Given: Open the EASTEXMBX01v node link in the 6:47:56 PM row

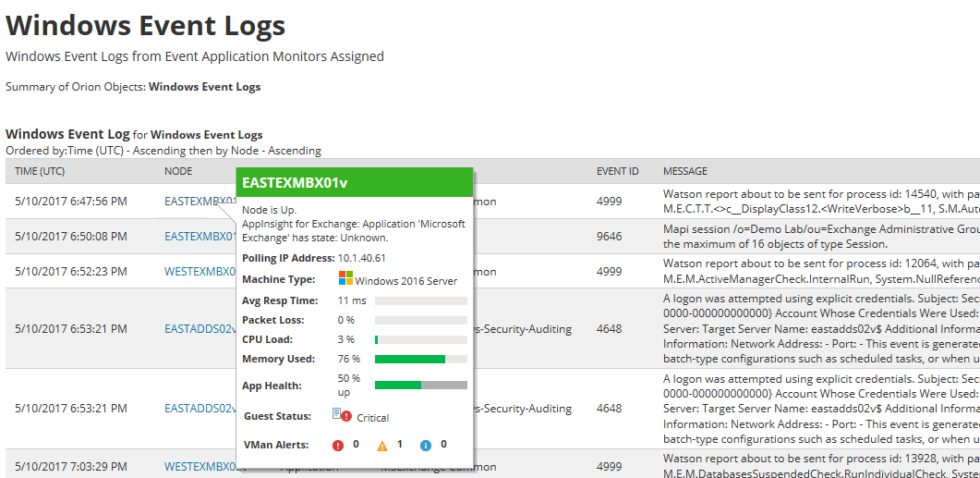Looking at the screenshot, I should (x=200, y=202).
